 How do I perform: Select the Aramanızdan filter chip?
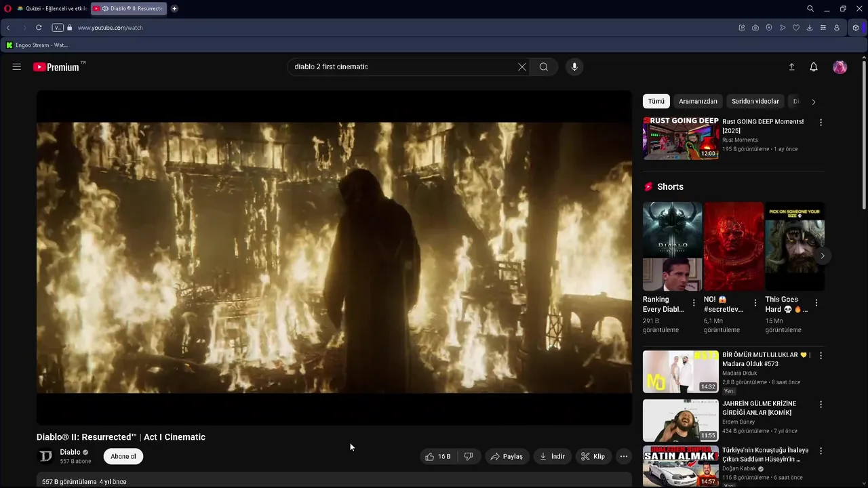tap(698, 101)
